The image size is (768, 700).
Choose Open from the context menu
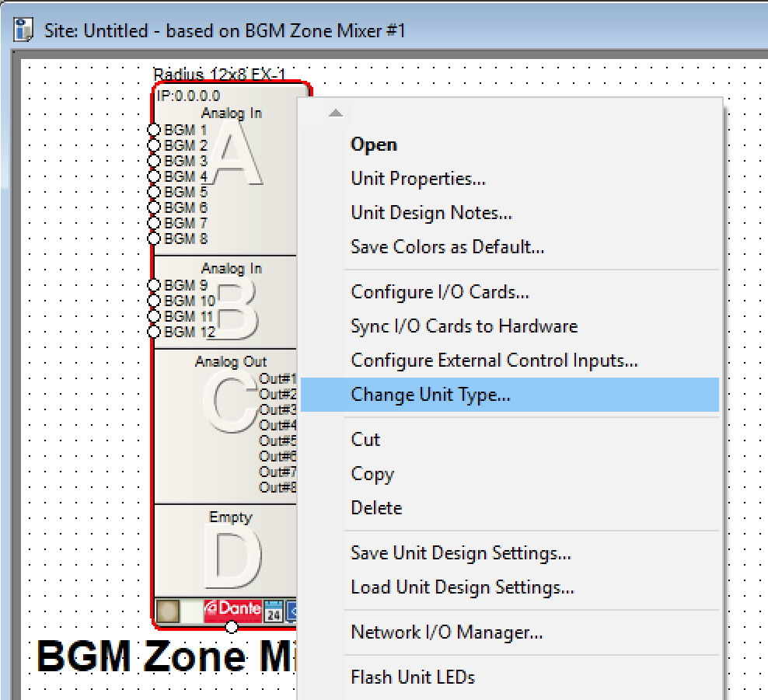tap(510, 145)
